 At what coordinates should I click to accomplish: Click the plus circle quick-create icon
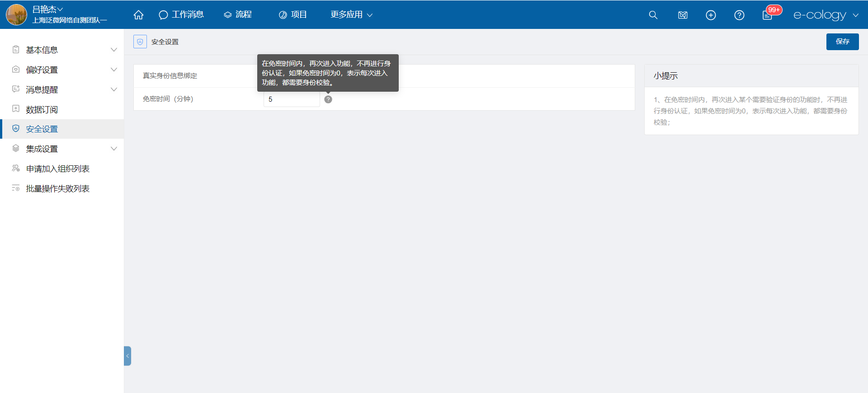[711, 15]
